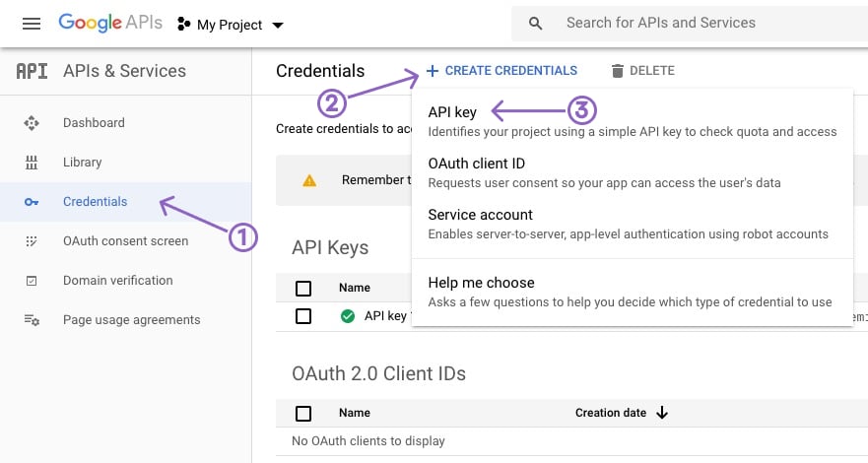
Task: Choose API key from the dropdown
Action: click(x=452, y=112)
